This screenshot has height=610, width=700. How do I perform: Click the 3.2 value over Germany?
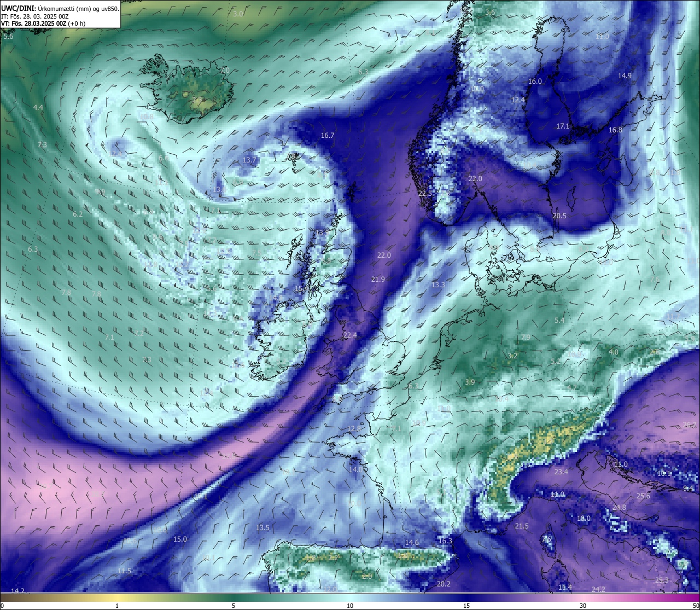pos(512,356)
